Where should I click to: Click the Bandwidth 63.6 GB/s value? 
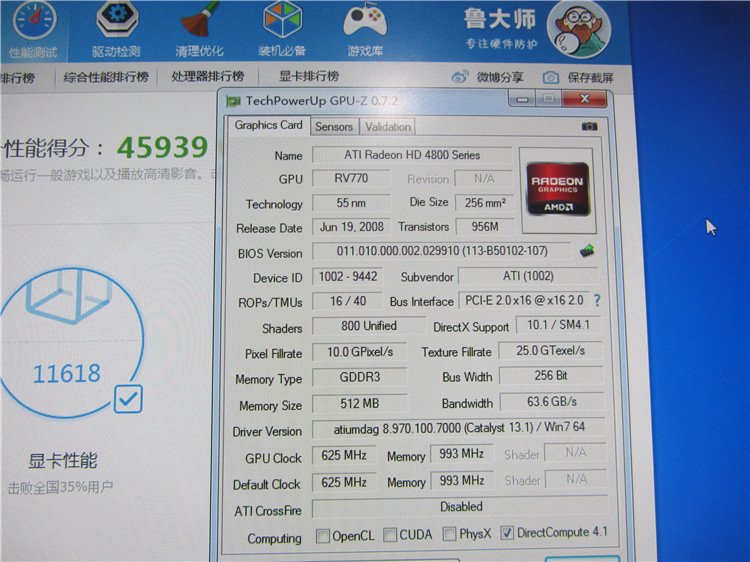tap(552, 402)
